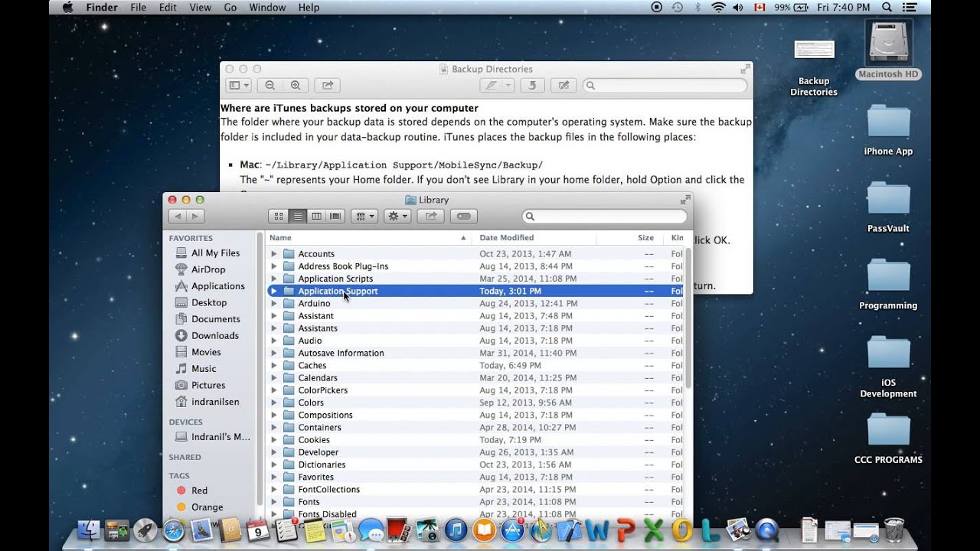This screenshot has height=551, width=980.
Task: Open the Window menu
Action: click(267, 7)
